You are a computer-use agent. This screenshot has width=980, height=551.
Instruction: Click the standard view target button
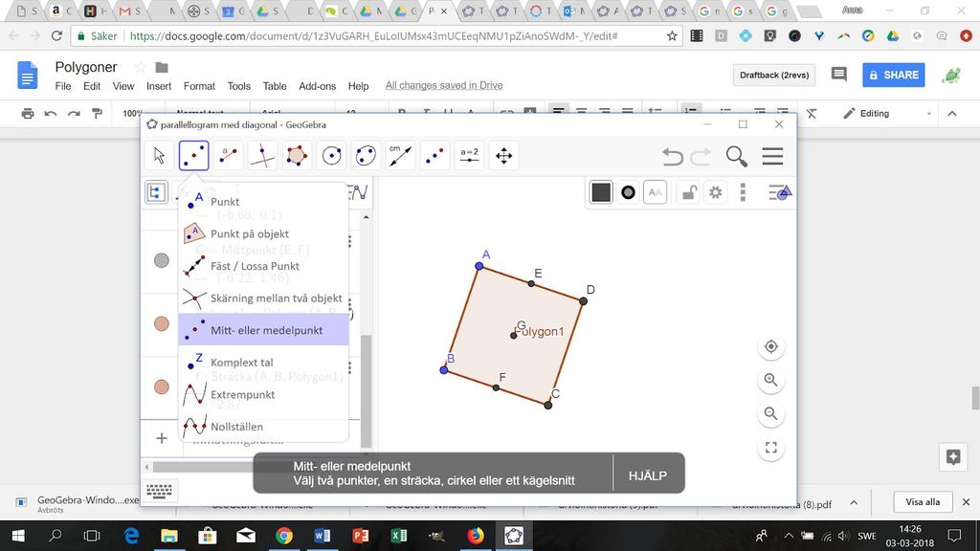point(771,346)
